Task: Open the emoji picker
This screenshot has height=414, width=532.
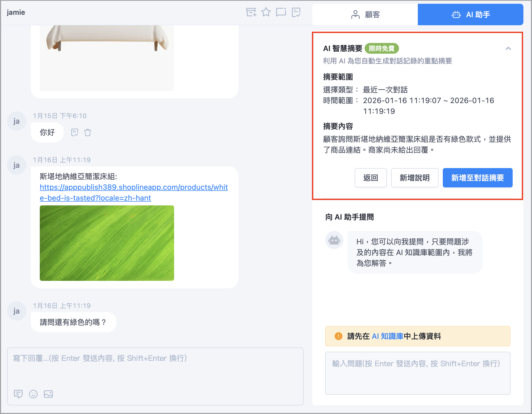Action: [x=33, y=394]
